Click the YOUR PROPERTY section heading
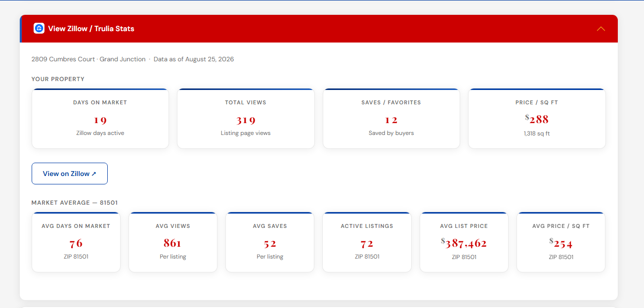 (x=58, y=79)
